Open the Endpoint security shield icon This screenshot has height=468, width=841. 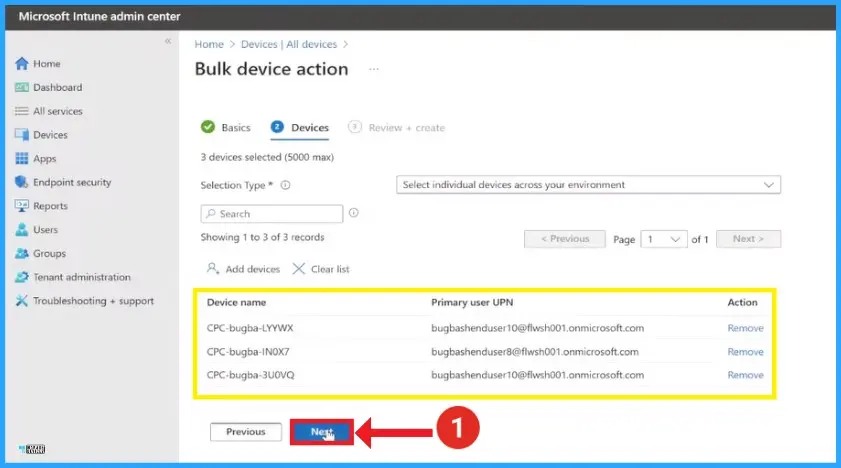[21, 182]
